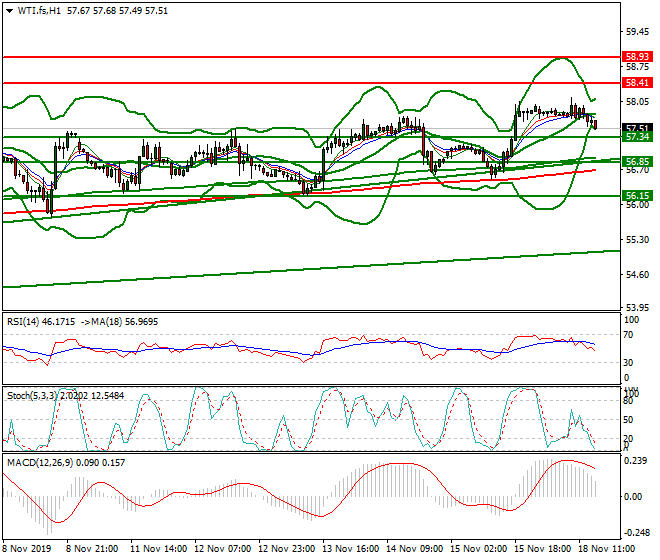Click the WTI.fs,H1 symbol title
The image size is (660, 560).
tap(40, 11)
